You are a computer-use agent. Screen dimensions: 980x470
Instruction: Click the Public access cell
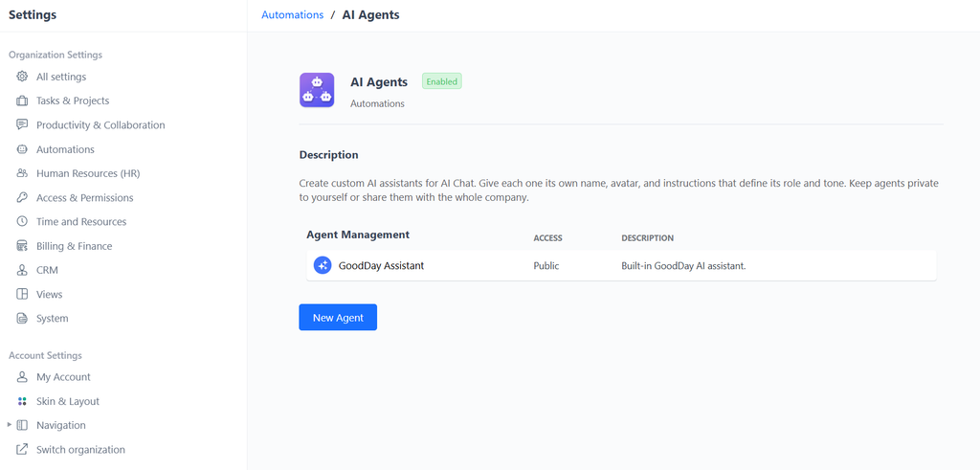pyautogui.click(x=546, y=265)
